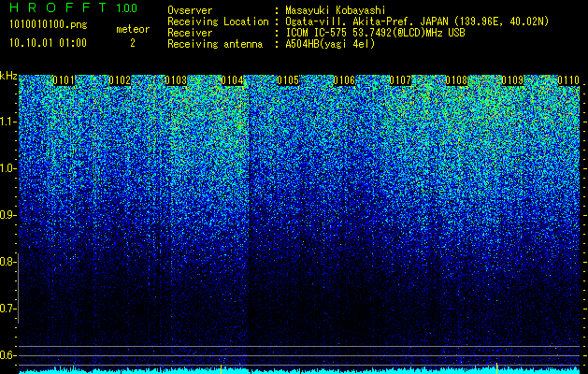Click the 0.8 kHz frequency axis label
This screenshot has height=374, width=588.
[x=7, y=262]
